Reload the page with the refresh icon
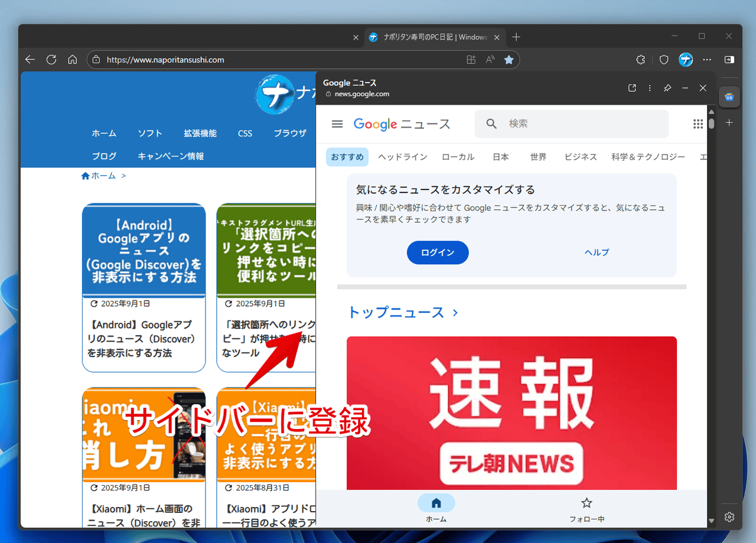756x543 pixels. click(51, 60)
